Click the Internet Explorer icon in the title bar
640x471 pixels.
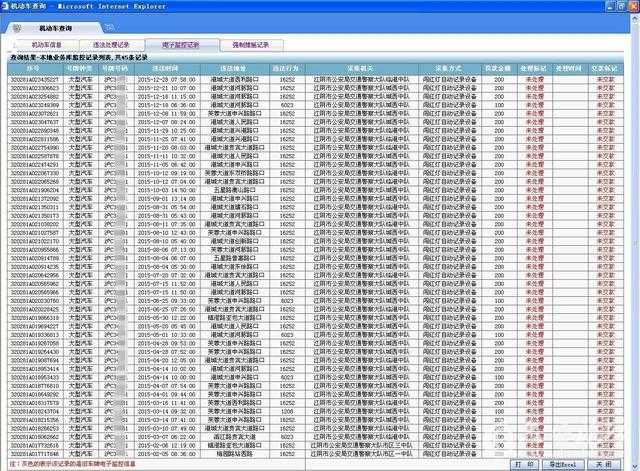click(4, 6)
